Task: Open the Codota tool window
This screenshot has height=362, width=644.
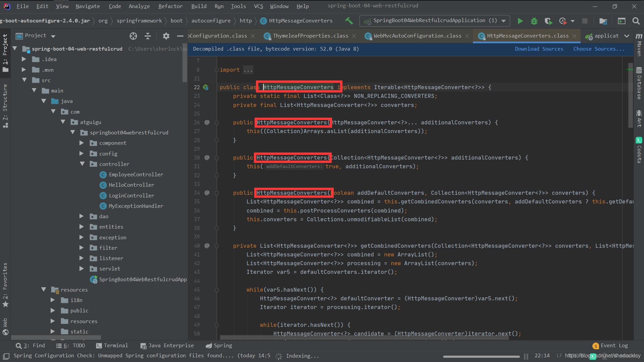Action: (639, 150)
